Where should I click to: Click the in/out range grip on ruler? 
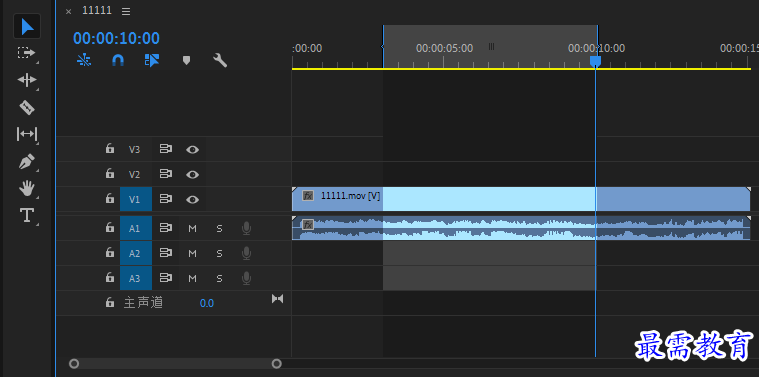pos(491,46)
